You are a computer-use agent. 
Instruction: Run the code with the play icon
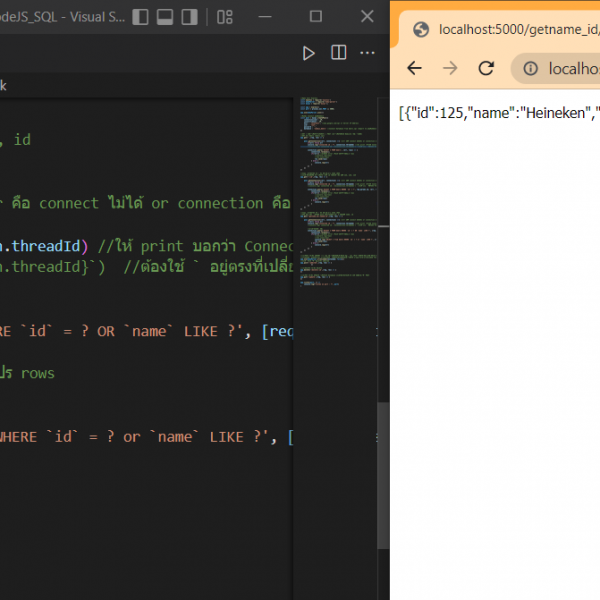(309, 53)
